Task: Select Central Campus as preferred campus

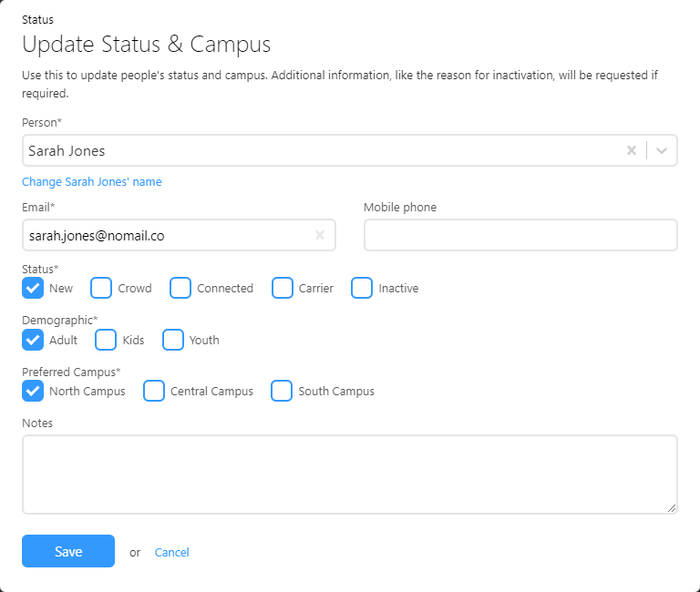Action: coord(154,391)
